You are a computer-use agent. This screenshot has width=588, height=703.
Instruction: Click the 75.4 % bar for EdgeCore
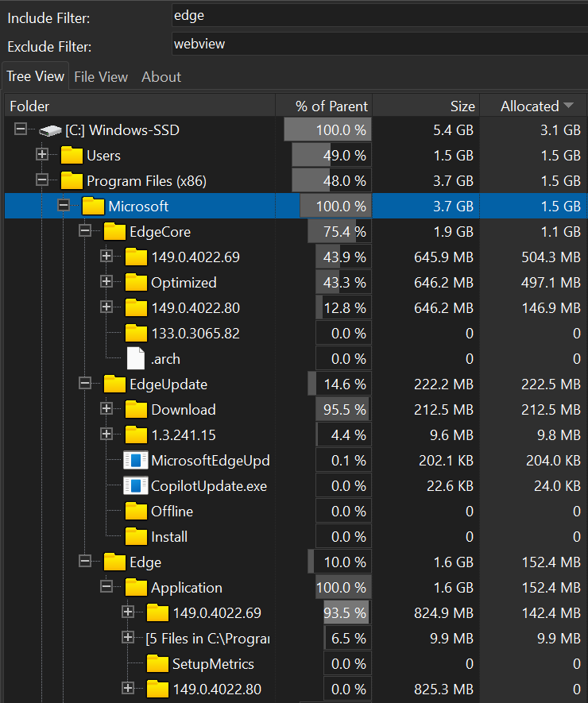(339, 232)
